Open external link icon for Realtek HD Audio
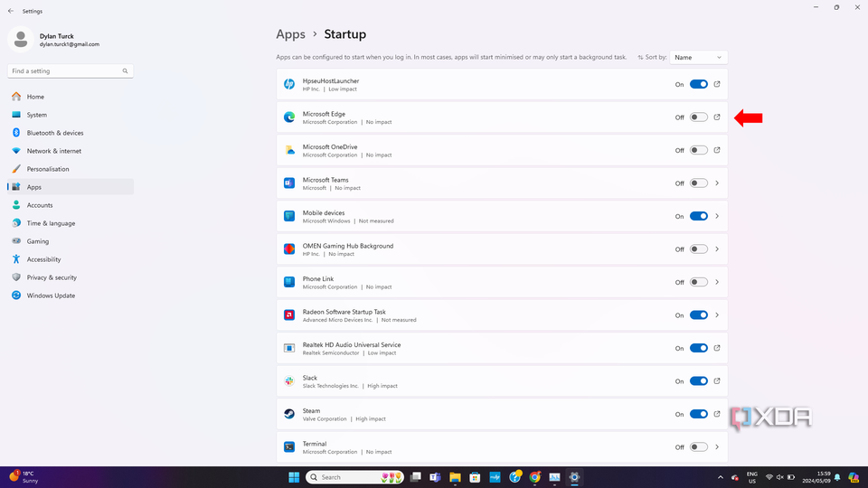Image resolution: width=868 pixels, height=488 pixels. click(717, 348)
